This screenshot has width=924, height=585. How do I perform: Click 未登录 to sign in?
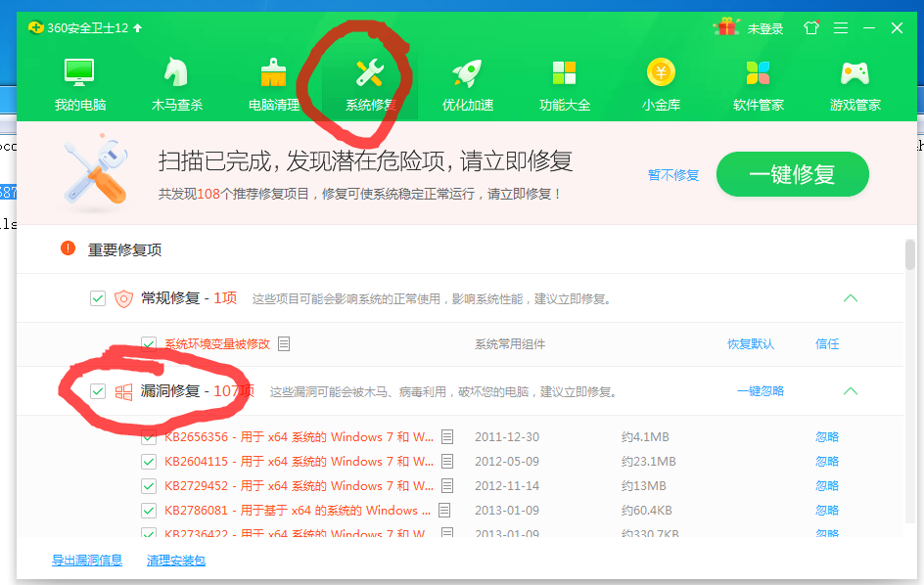(x=764, y=28)
